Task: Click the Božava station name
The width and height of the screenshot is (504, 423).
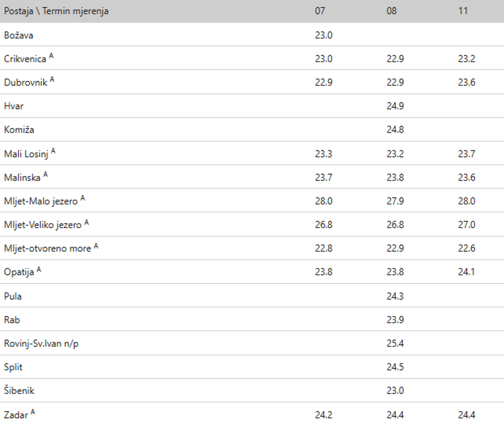Action: 18,35
